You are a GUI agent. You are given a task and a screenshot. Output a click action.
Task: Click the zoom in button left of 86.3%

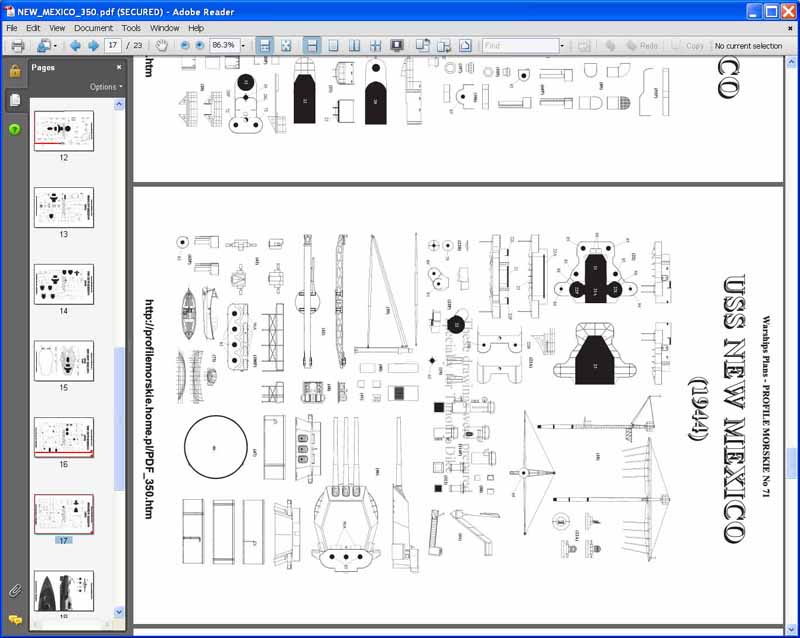click(x=200, y=46)
